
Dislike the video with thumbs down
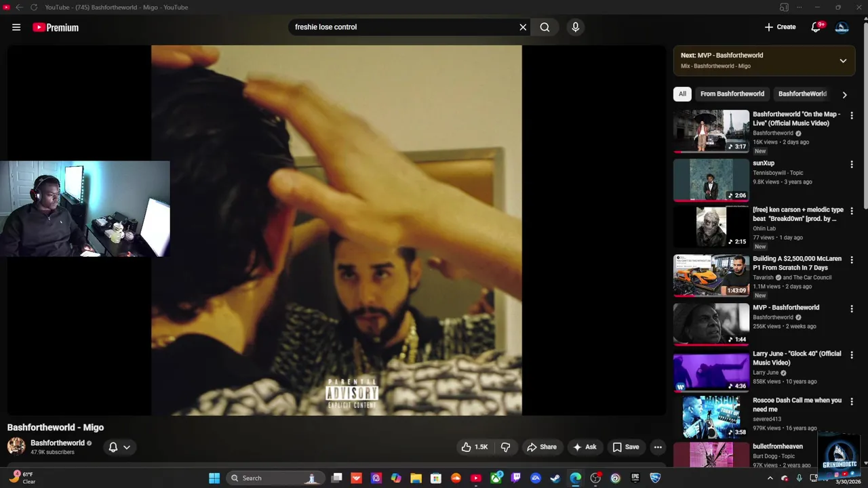click(505, 447)
